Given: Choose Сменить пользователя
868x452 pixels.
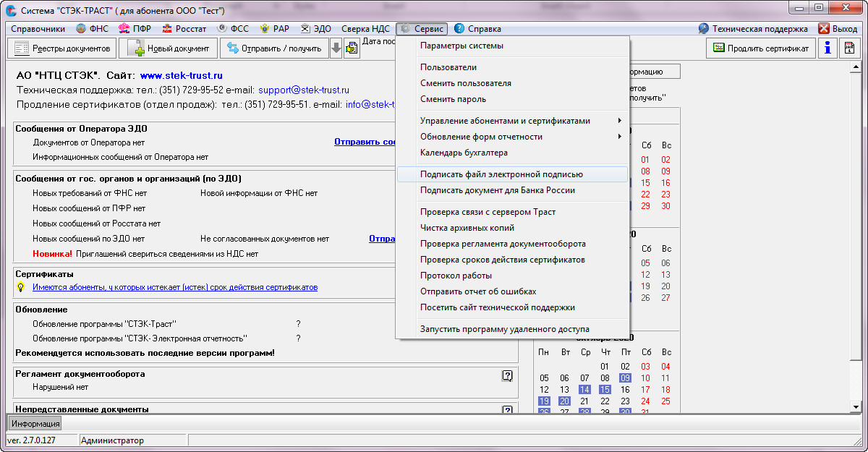Looking at the screenshot, I should (x=513, y=83).
